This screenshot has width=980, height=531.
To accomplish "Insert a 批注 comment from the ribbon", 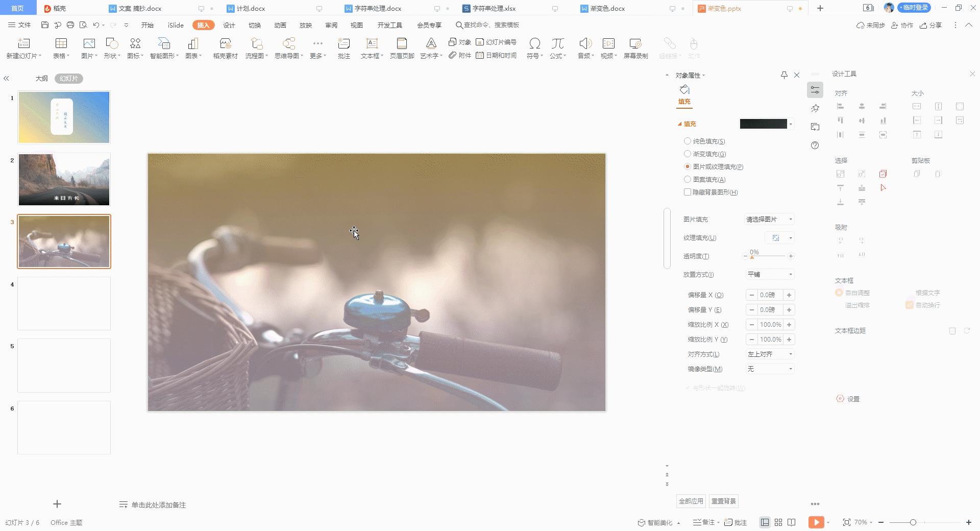I will [344, 44].
